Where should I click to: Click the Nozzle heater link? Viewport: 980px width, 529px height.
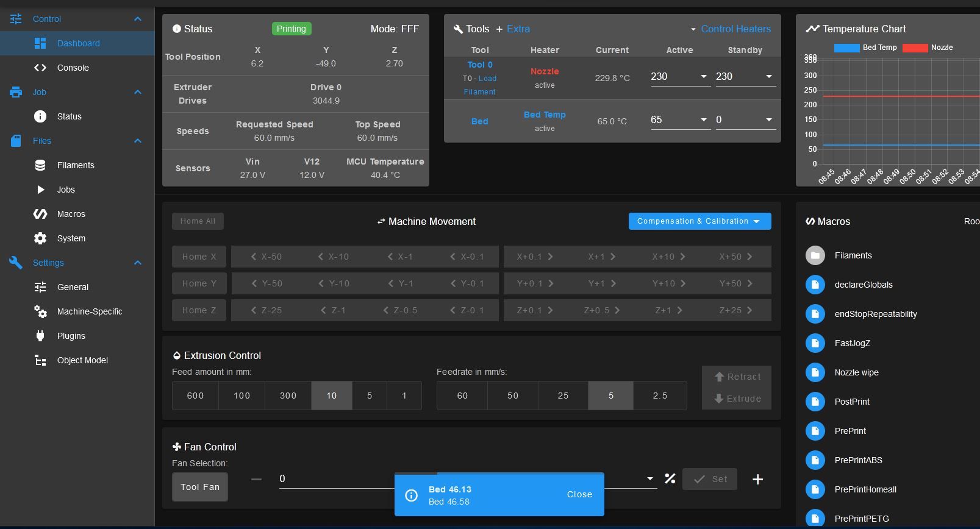pos(545,71)
